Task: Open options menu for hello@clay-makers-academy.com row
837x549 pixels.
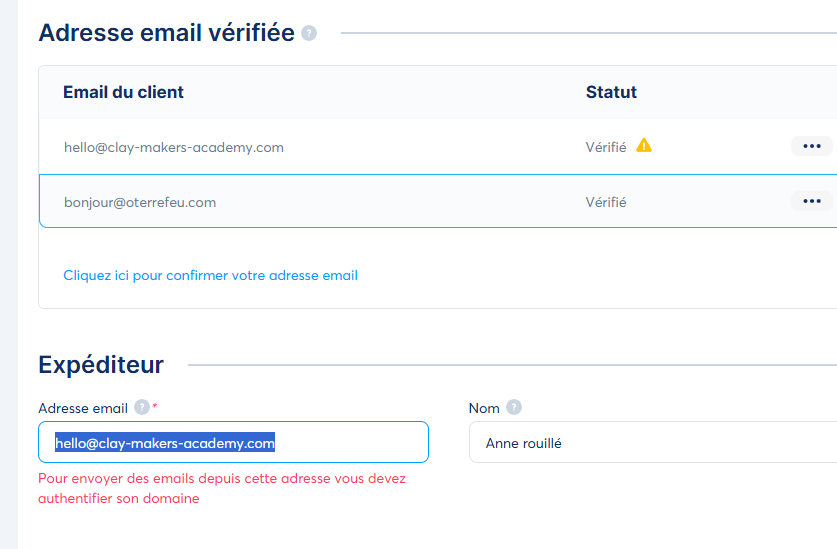Action: point(812,146)
